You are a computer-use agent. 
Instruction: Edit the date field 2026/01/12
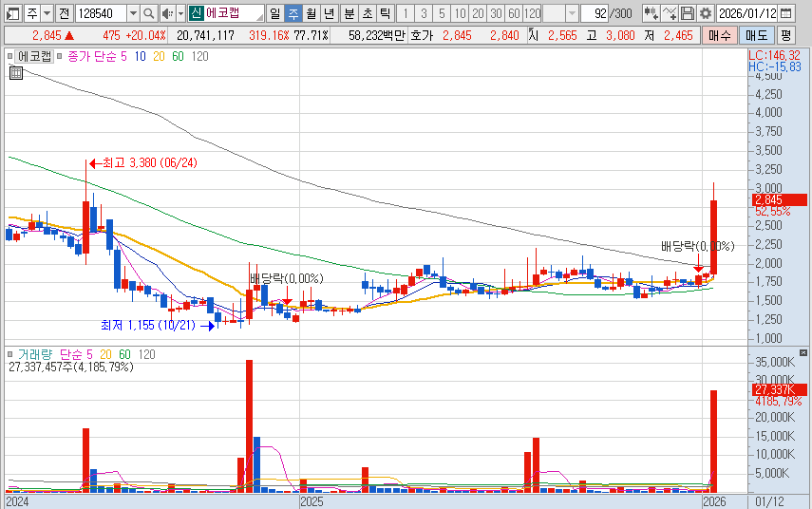click(747, 13)
